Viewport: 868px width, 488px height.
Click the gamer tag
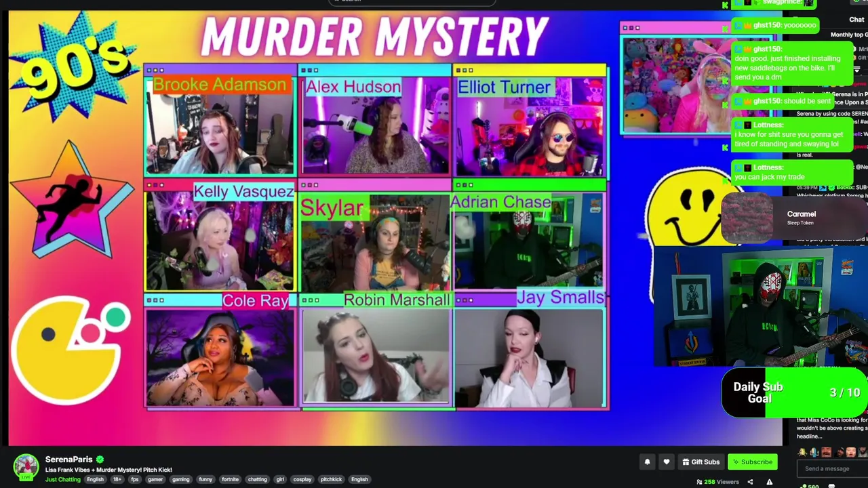tap(155, 479)
